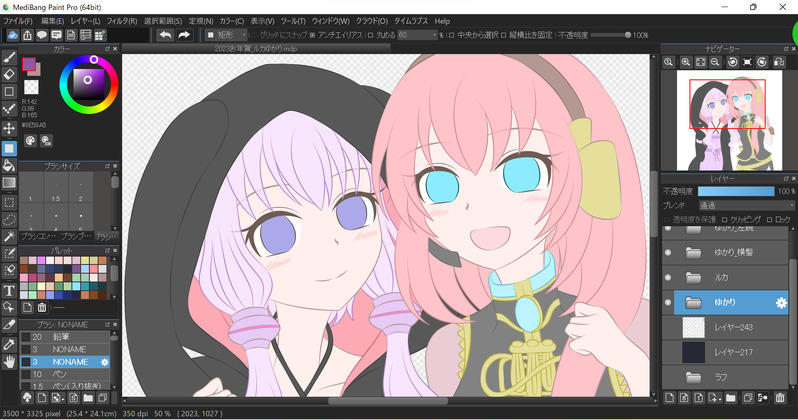Duplicate layer icon in layer panel
The image size is (798, 420).
748,398
